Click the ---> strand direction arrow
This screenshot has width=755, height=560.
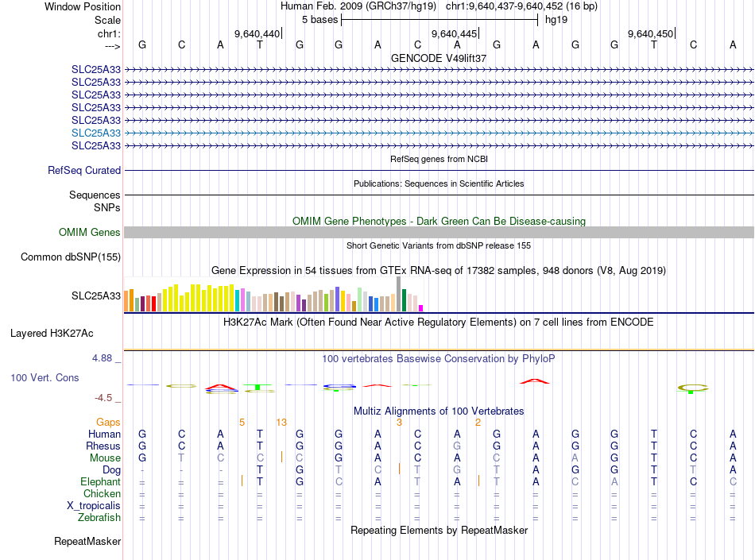click(113, 46)
